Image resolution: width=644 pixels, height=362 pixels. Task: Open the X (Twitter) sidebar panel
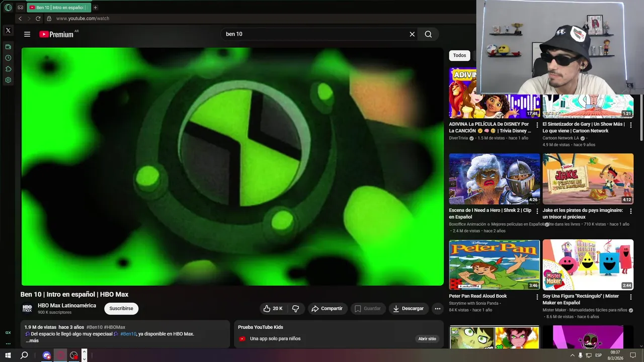coord(8,31)
